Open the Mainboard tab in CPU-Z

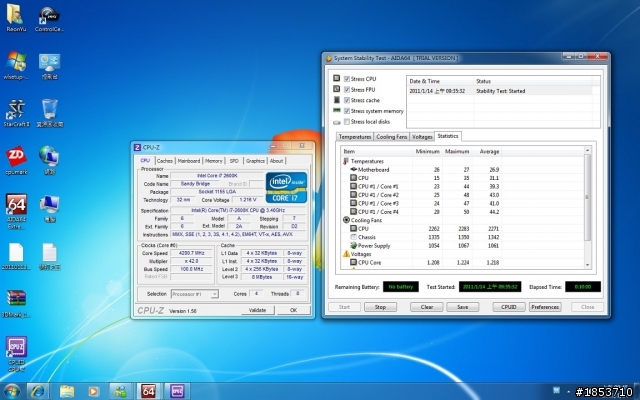pos(189,161)
